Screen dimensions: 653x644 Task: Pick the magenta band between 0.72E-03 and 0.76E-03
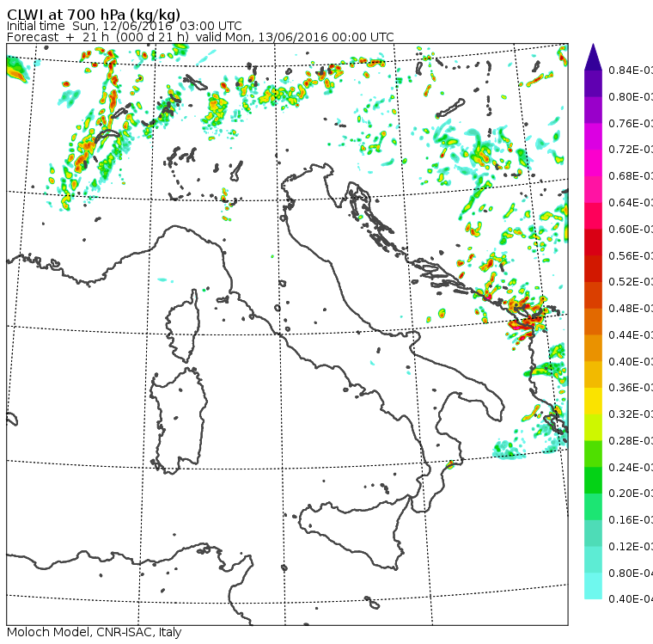[x=593, y=137]
